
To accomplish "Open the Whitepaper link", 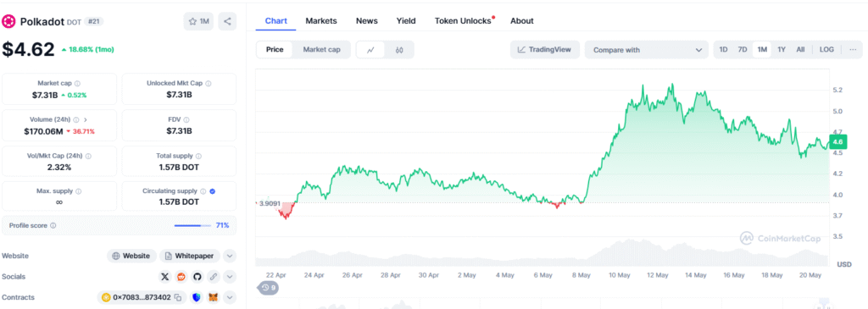I will 191,256.
